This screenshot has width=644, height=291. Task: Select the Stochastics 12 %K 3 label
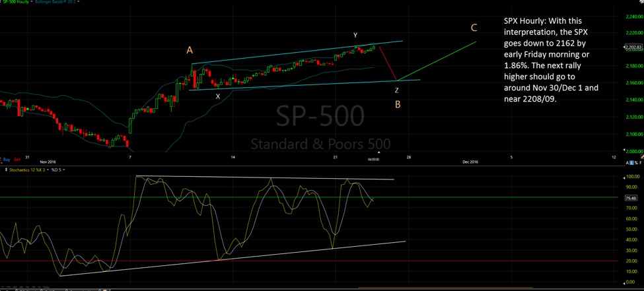tap(27, 170)
